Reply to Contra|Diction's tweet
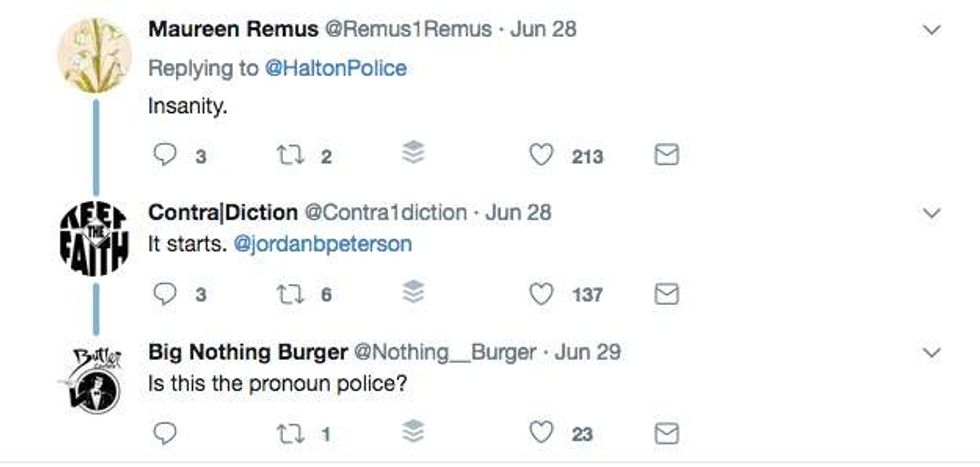Image resolution: width=980 pixels, height=467 pixels. [168, 294]
